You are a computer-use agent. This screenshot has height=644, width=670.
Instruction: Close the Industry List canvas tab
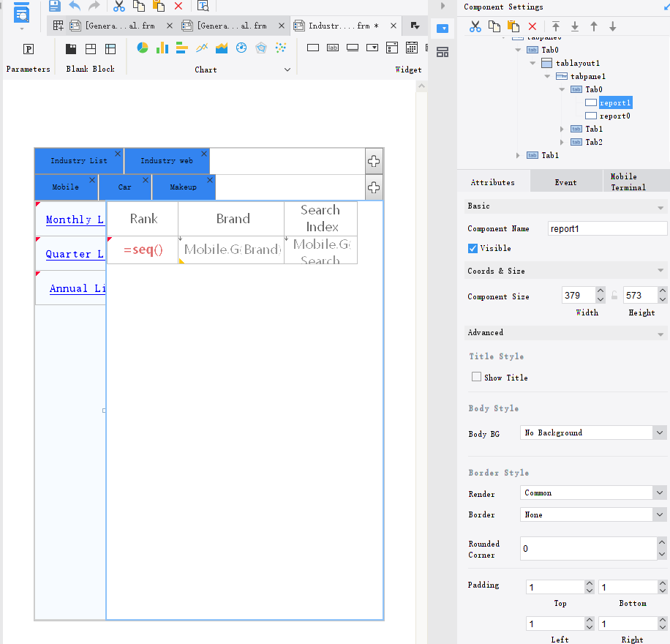(118, 154)
